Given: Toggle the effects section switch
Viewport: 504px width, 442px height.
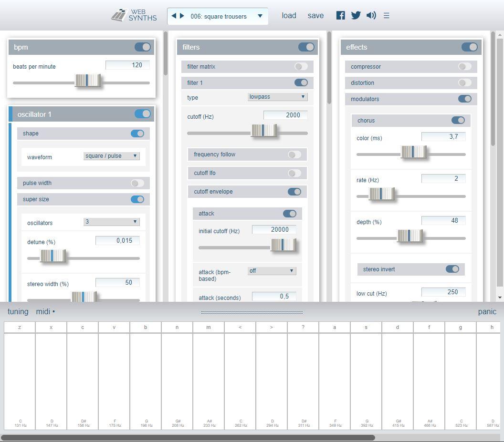Looking at the screenshot, I should tap(469, 47).
